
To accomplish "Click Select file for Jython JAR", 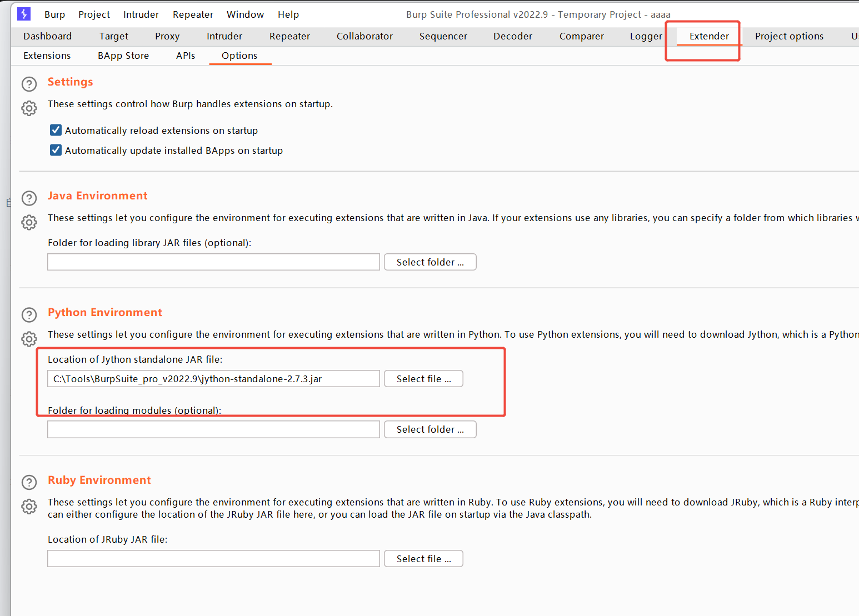I will click(423, 379).
